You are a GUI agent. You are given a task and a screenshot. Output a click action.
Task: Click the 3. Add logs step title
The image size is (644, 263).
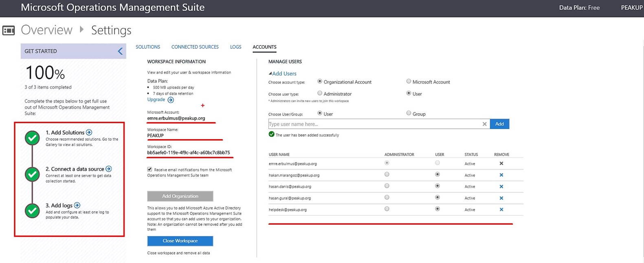pyautogui.click(x=59, y=206)
